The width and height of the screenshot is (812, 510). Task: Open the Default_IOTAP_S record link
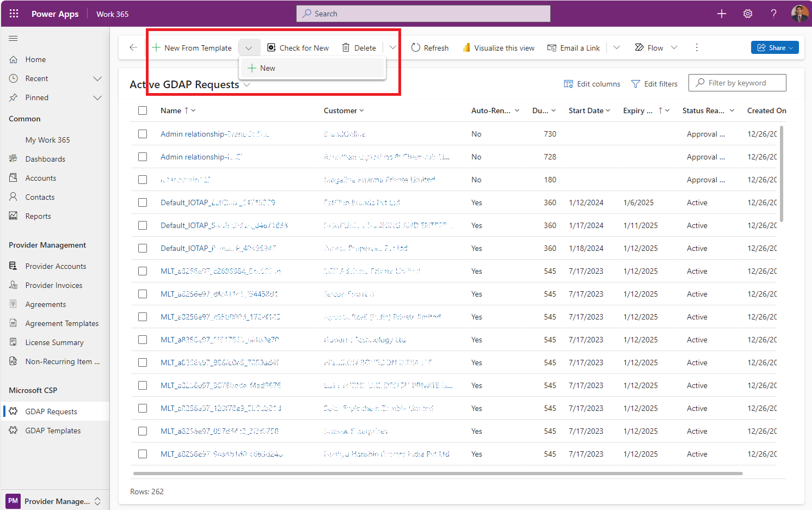point(224,225)
